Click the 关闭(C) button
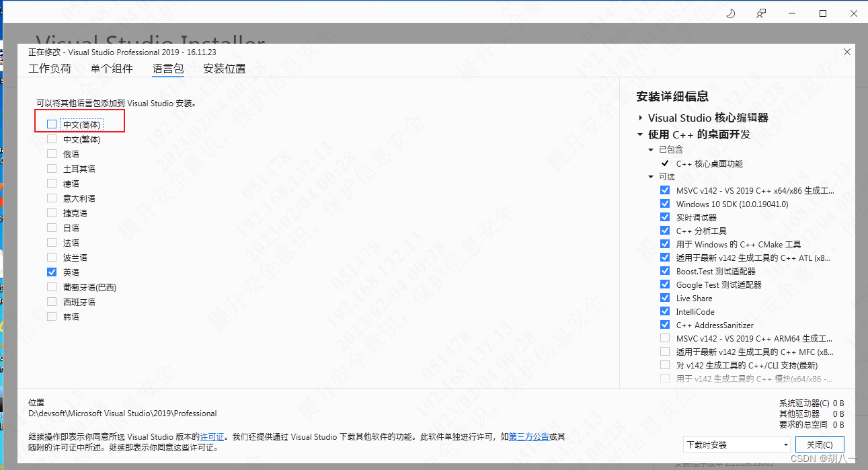The image size is (868, 470). (x=820, y=444)
